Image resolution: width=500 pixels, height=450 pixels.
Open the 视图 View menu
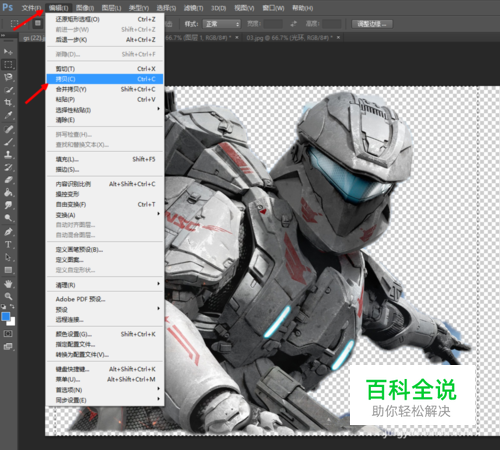tap(244, 8)
